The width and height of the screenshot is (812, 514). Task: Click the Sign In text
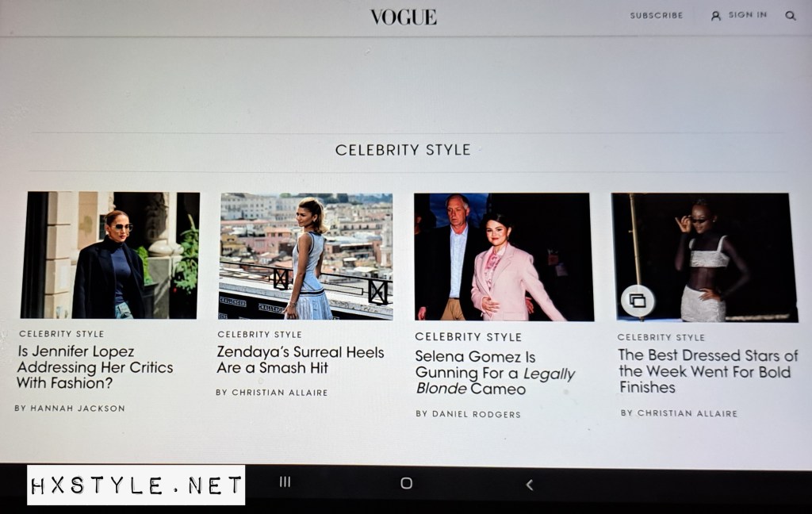click(747, 15)
